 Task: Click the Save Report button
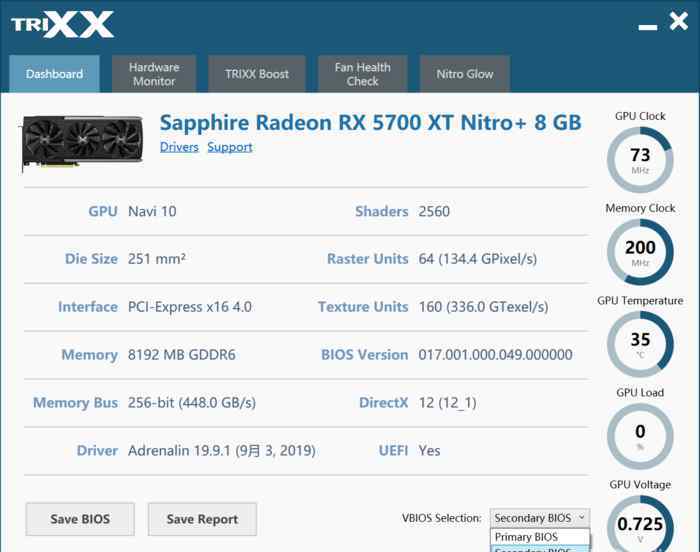[202, 519]
